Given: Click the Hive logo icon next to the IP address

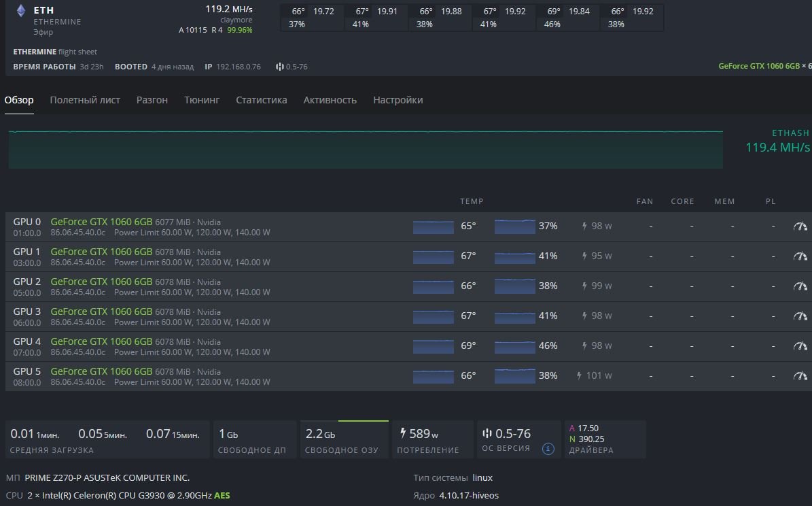Looking at the screenshot, I should tap(280, 67).
